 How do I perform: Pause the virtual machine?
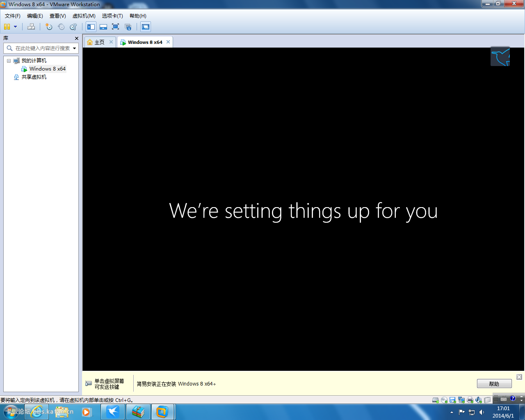7,27
